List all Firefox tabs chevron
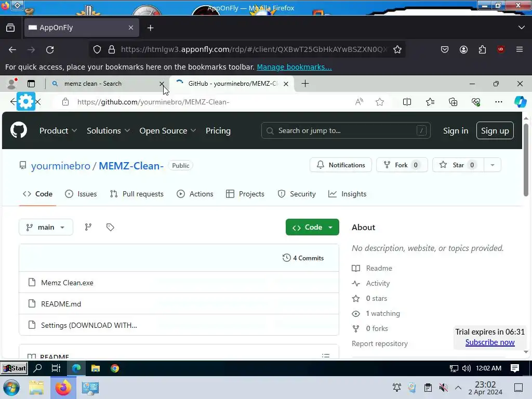 522,28
